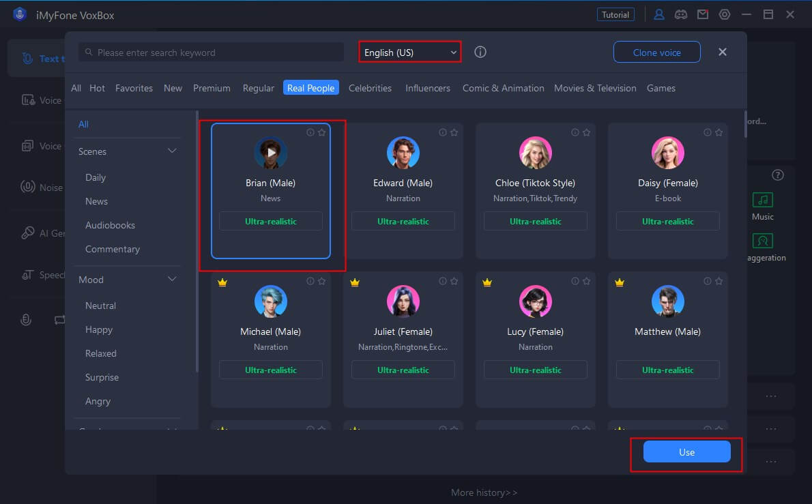Select the Edward (Male) avatar
This screenshot has width=812, height=504.
[403, 153]
